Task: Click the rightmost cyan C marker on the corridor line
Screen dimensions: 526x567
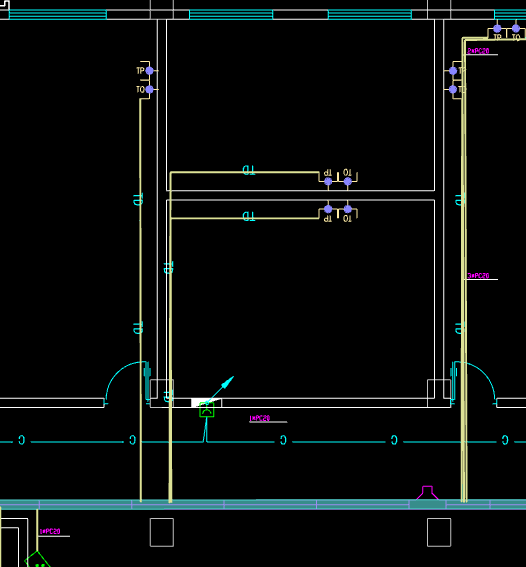Action: (505, 440)
